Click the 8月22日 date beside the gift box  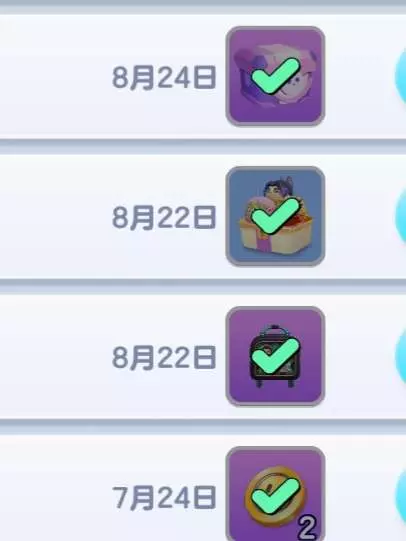pos(164,218)
